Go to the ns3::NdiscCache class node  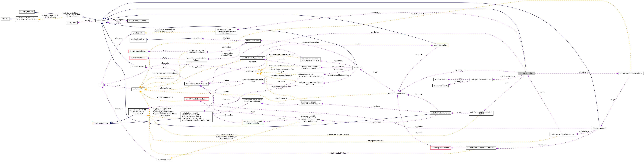pos(599,128)
